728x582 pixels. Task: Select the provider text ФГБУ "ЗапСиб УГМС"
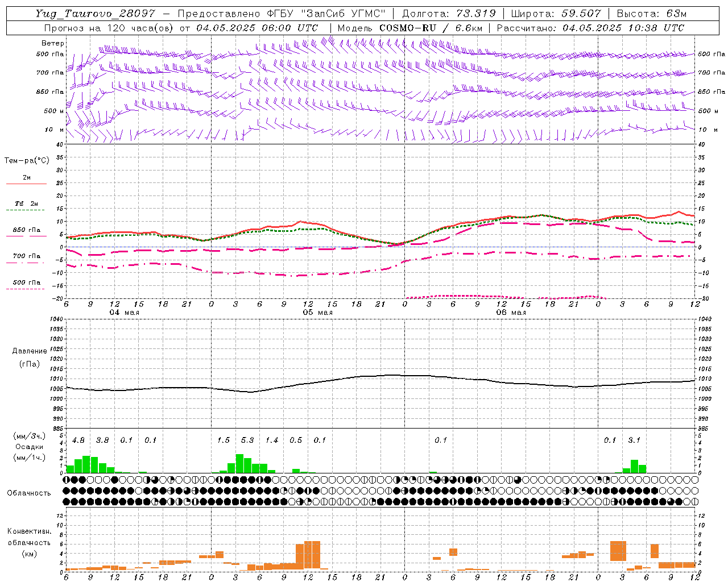[x=326, y=14]
